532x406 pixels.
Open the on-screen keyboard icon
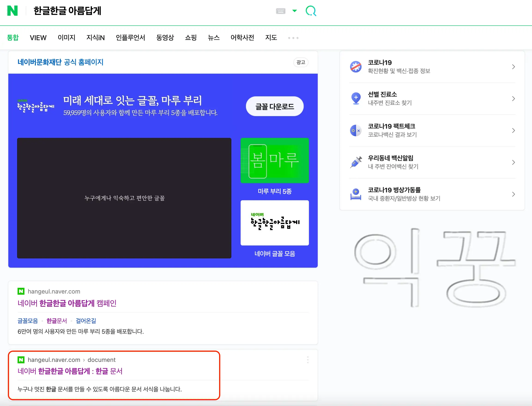tap(281, 11)
